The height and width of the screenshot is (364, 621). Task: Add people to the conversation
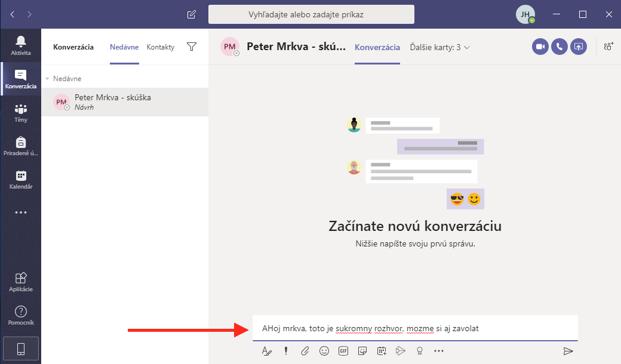tap(608, 47)
